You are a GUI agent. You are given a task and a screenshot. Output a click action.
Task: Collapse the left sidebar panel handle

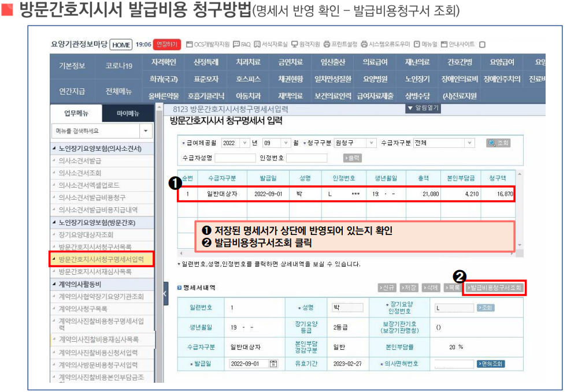[x=166, y=293]
